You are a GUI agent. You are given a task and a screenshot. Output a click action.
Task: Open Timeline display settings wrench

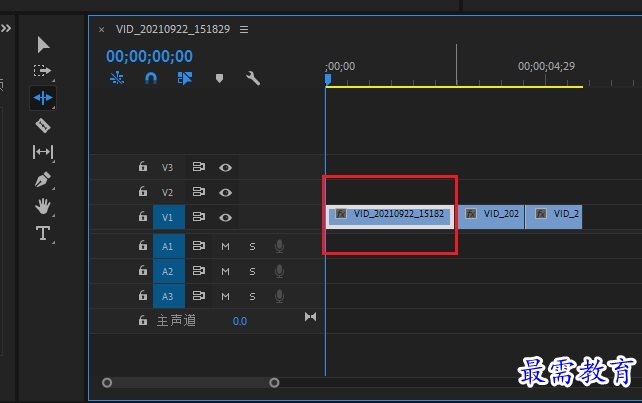click(253, 78)
